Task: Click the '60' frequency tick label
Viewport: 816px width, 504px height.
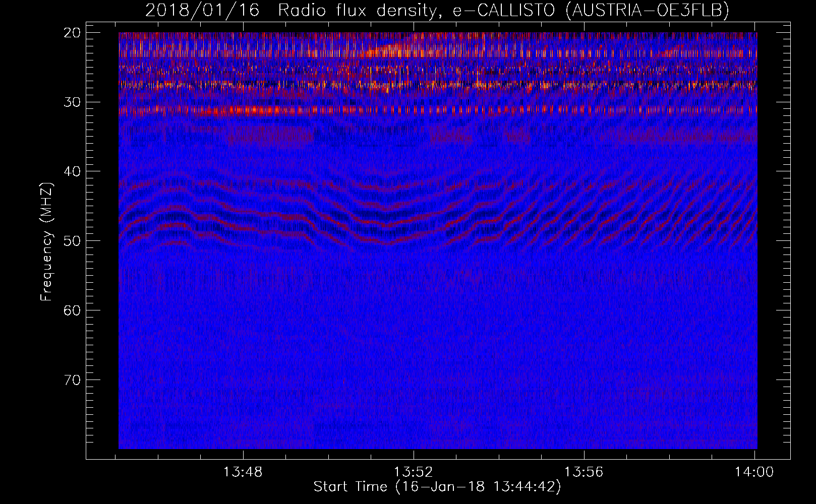Action: (72, 310)
